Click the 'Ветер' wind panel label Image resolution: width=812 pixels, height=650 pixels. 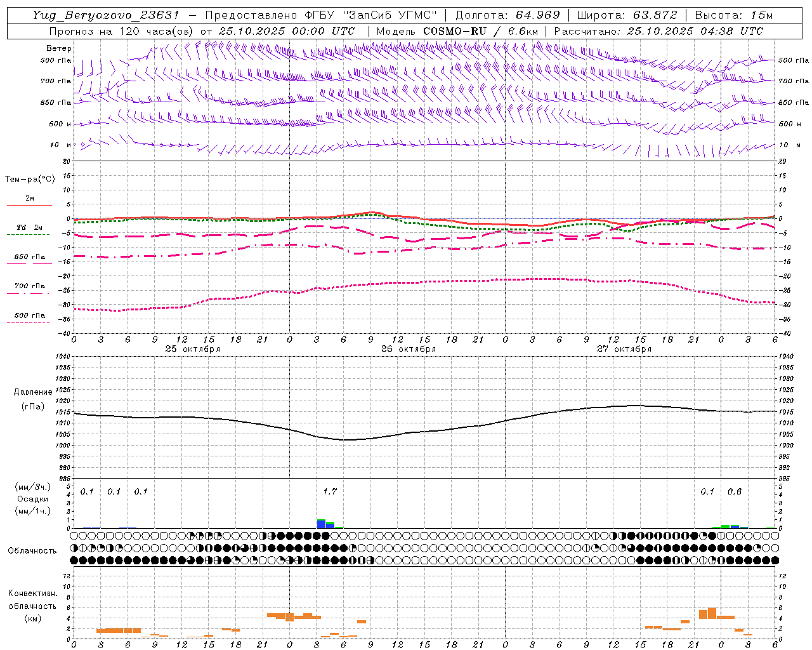coord(59,48)
